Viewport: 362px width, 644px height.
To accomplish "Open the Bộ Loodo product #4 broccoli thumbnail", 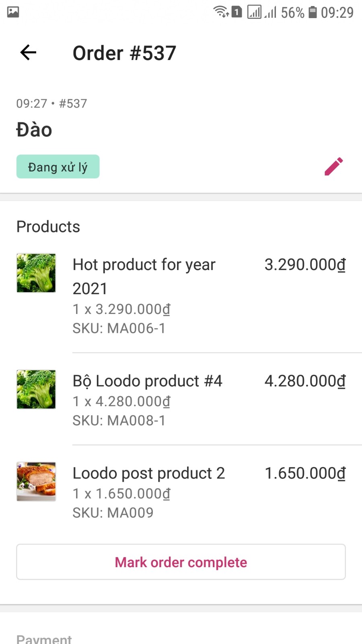I will (x=36, y=389).
